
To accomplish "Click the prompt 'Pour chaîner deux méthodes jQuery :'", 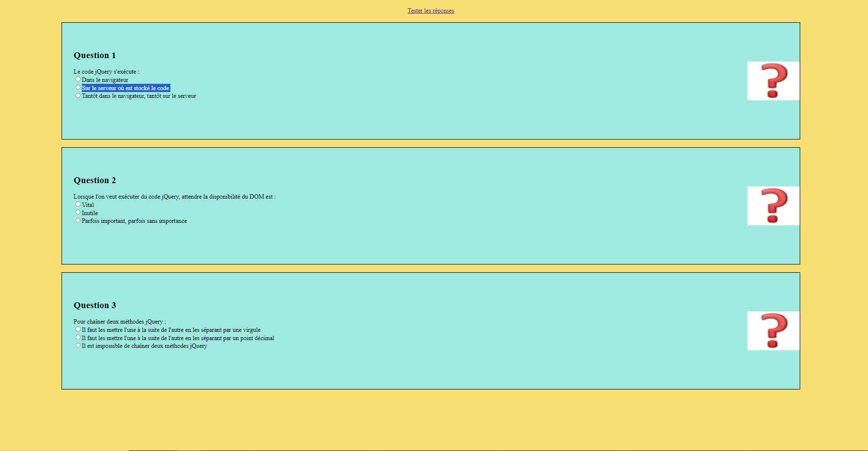I will click(x=120, y=322).
